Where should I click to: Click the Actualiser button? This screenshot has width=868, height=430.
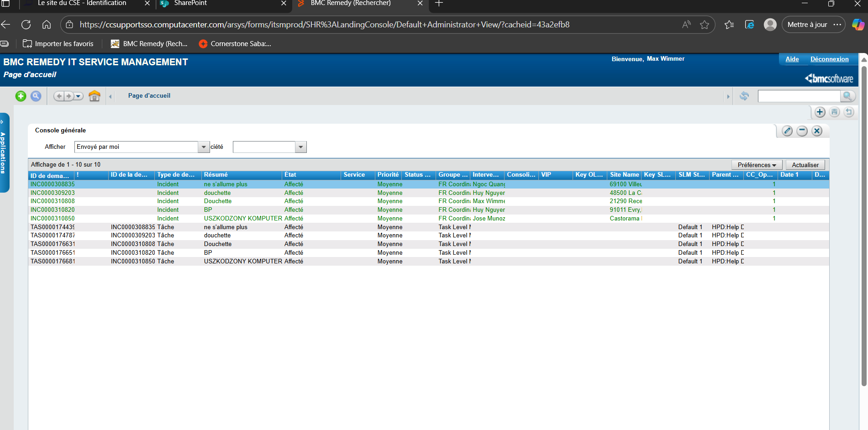point(805,165)
